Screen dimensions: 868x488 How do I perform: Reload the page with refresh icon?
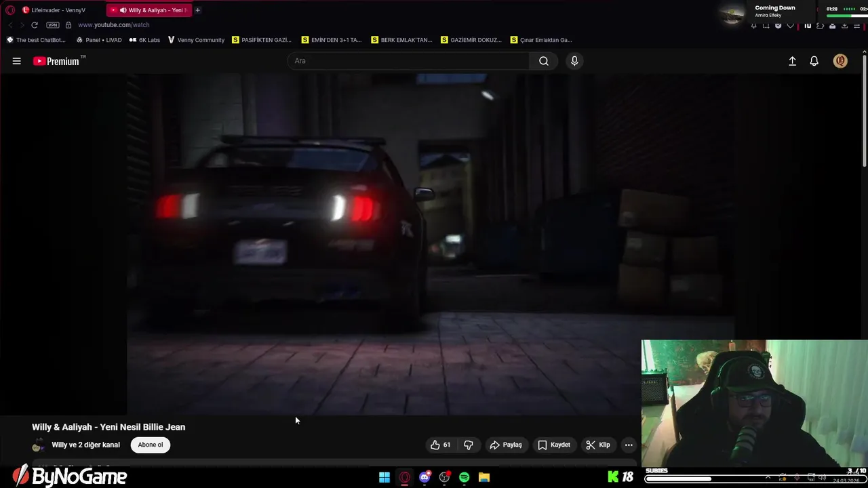(x=35, y=25)
